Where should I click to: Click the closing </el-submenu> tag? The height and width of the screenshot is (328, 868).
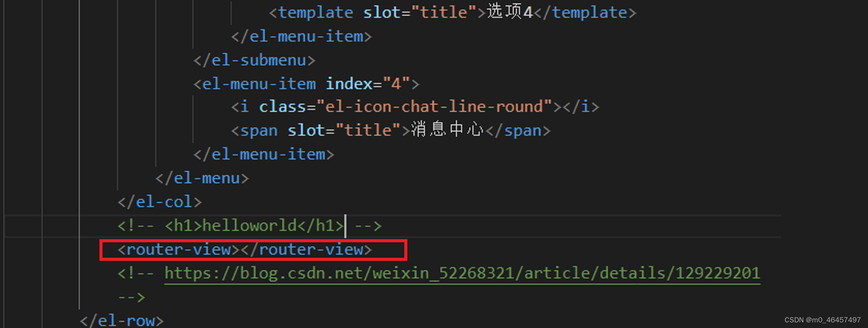[254, 60]
